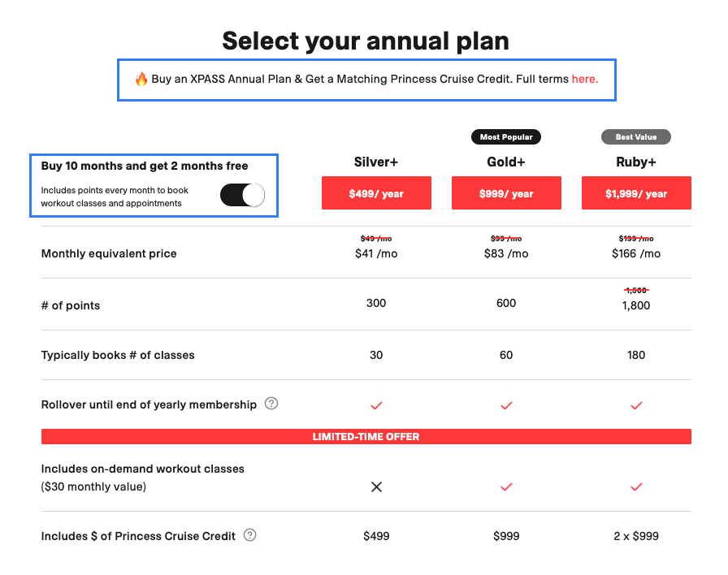The image size is (728, 575).
Task: Open Princess Cruise Credit help icon
Action: 249,535
